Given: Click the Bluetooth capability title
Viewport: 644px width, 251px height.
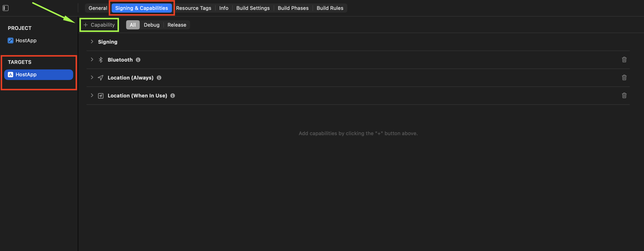Looking at the screenshot, I should point(120,60).
